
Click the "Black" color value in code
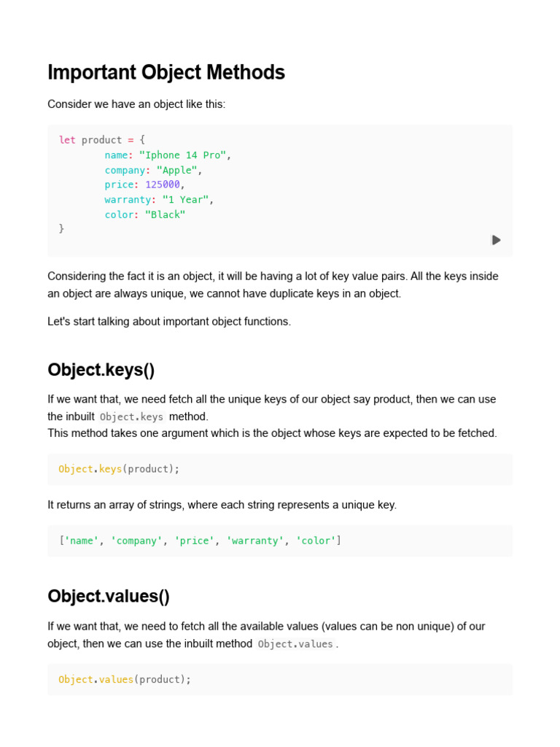[x=165, y=214]
